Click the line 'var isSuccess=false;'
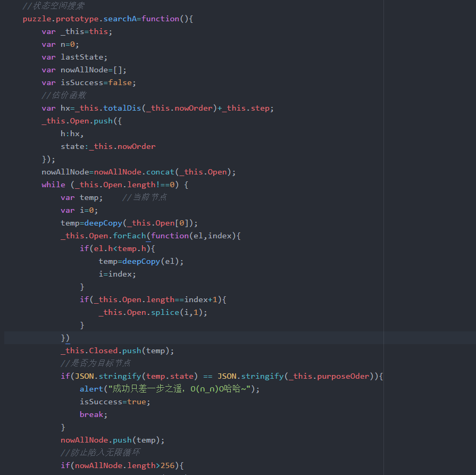This screenshot has height=475, width=476. click(x=89, y=82)
